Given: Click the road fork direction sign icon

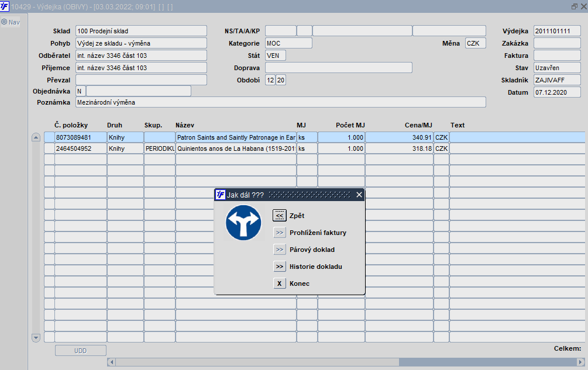Looking at the screenshot, I should point(243,222).
